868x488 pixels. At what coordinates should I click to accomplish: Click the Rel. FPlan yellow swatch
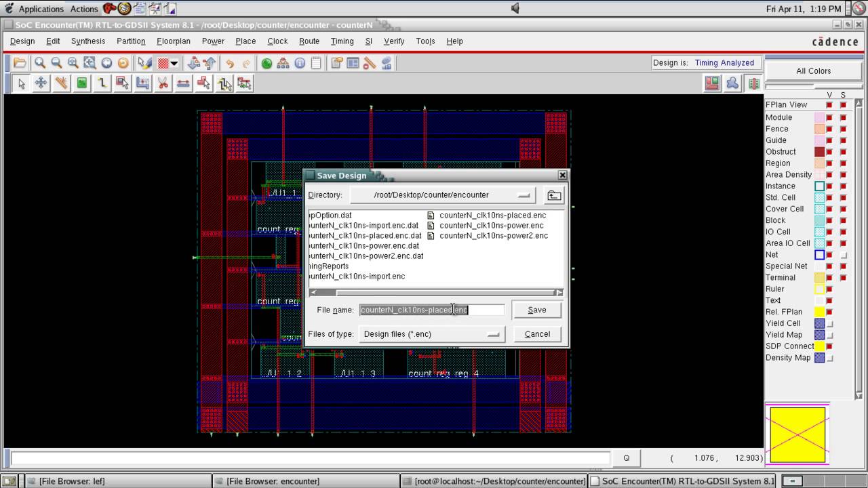pyautogui.click(x=819, y=312)
